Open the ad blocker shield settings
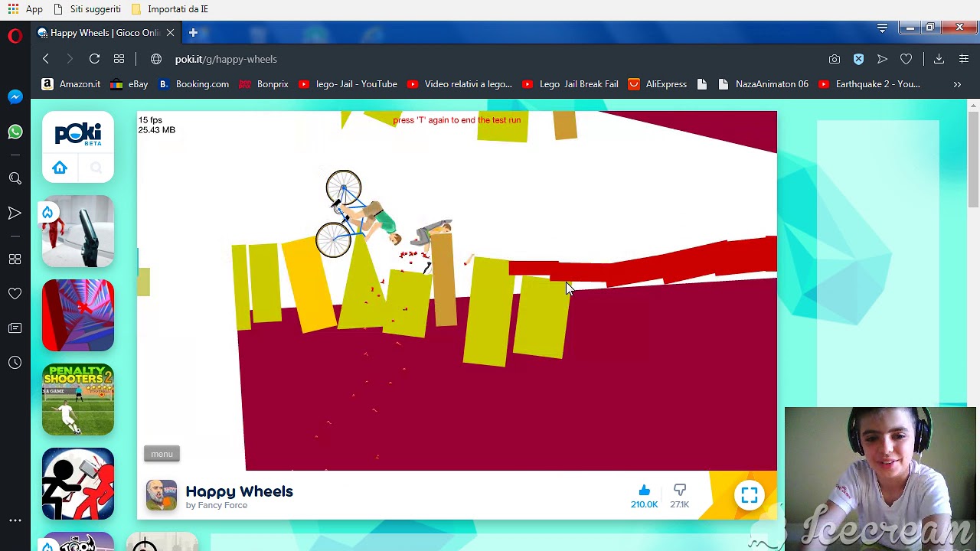Screen dimensions: 980x551 click(858, 59)
